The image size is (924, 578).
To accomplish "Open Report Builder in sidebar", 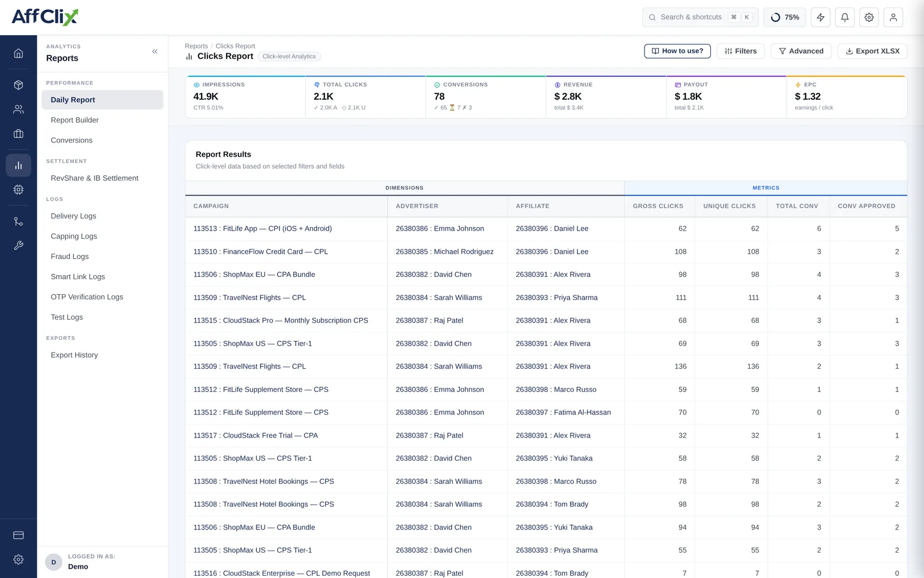I will pyautogui.click(x=102, y=120).
